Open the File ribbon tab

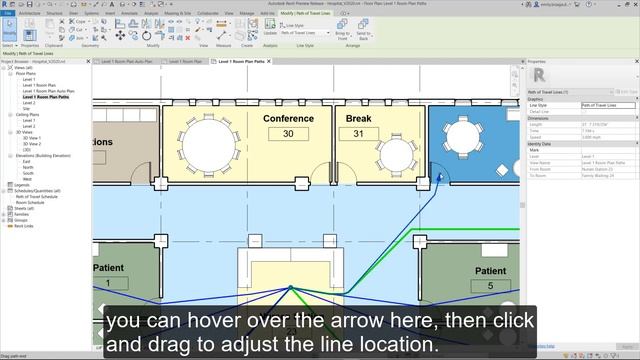coord(8,13)
